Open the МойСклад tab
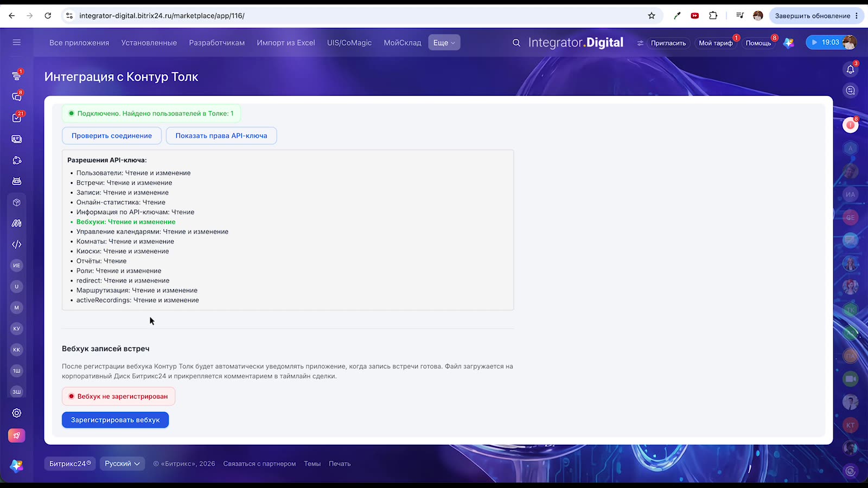The height and width of the screenshot is (488, 868). pos(403,43)
